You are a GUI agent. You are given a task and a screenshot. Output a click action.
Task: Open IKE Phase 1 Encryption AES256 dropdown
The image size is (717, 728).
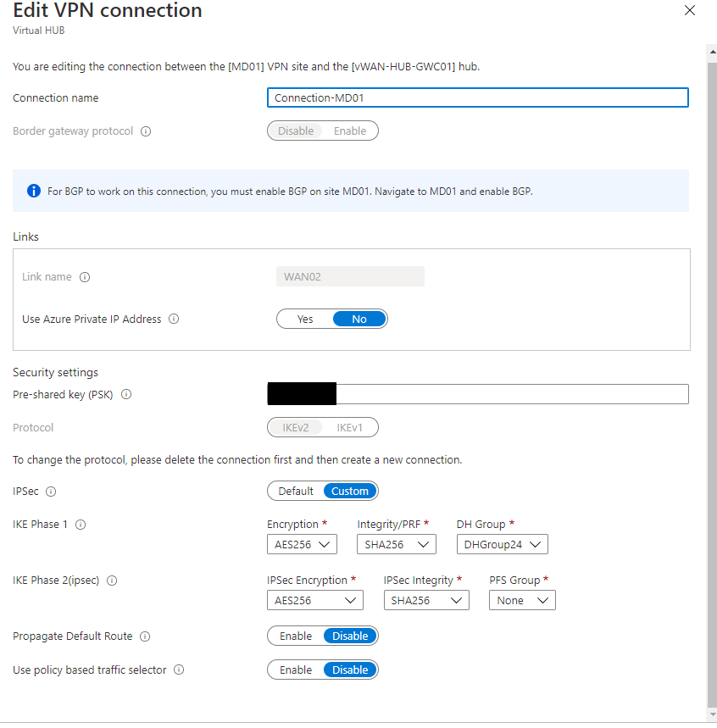[x=302, y=544]
